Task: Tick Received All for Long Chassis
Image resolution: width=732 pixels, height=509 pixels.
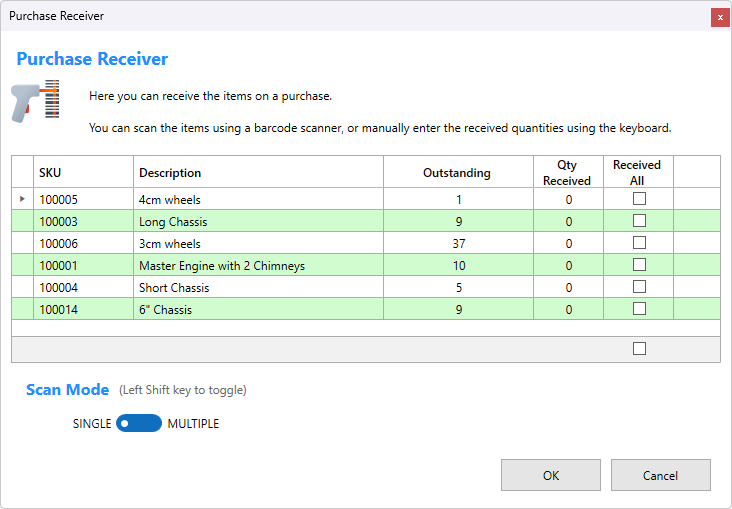Action: tap(639, 221)
